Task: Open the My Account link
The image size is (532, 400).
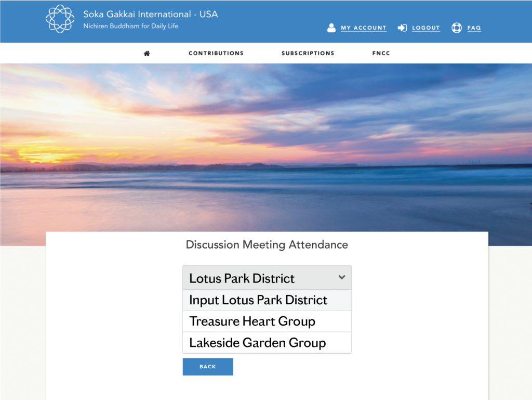Action: 364,28
